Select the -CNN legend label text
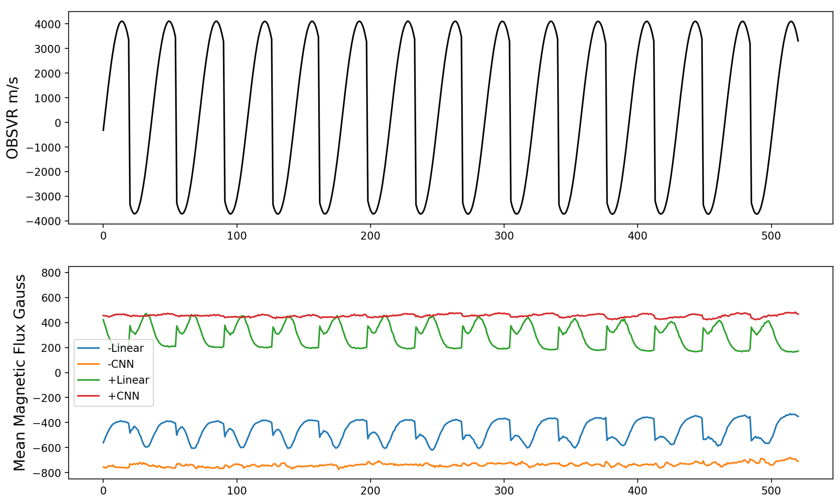840x504 pixels. [x=121, y=364]
